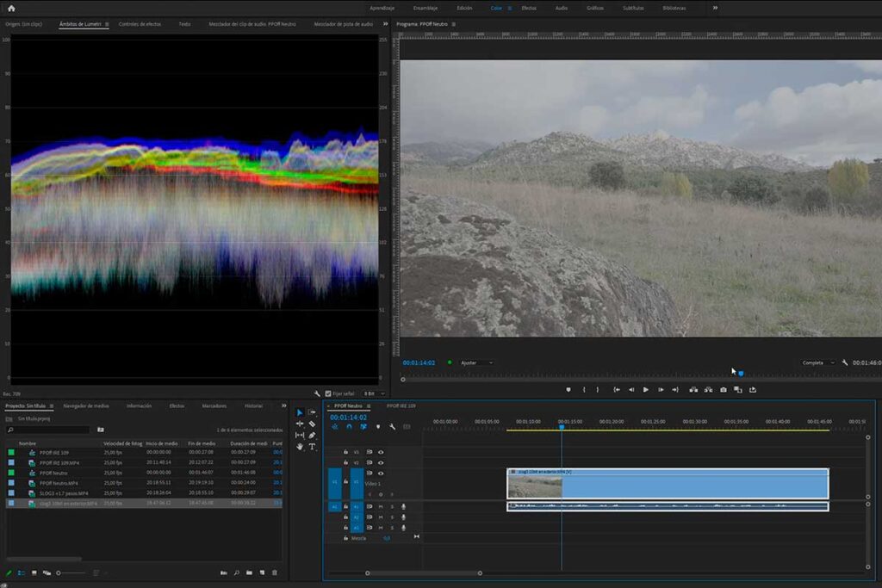Hide Video 1 output using the eye toggle
Image resolution: width=882 pixels, height=588 pixels.
(x=380, y=473)
